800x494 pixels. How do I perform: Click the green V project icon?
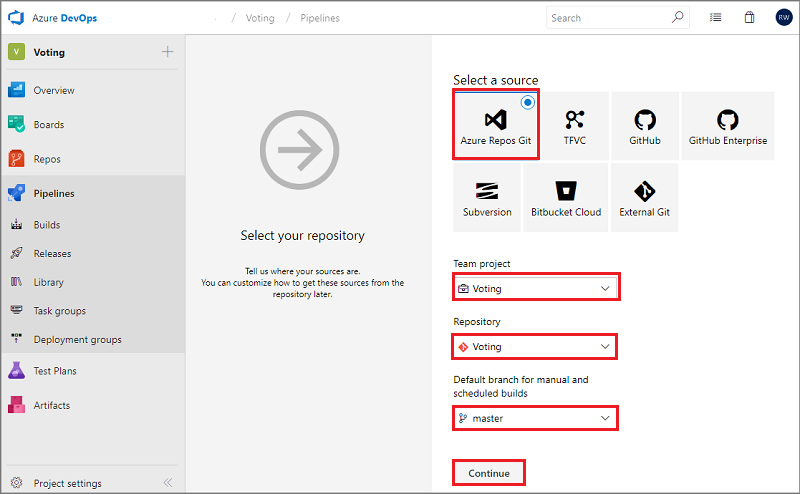[16, 52]
